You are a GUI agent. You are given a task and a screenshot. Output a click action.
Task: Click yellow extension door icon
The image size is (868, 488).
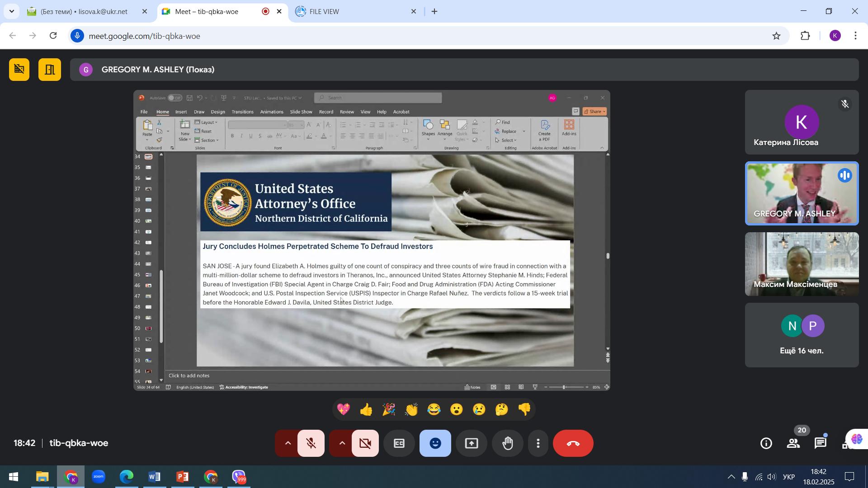(x=50, y=70)
